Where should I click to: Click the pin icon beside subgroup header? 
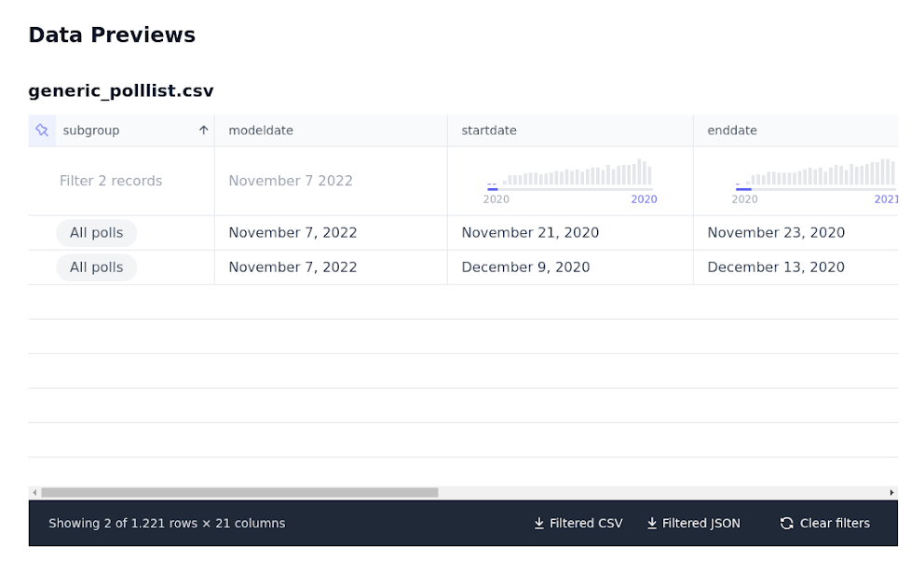tap(42, 130)
